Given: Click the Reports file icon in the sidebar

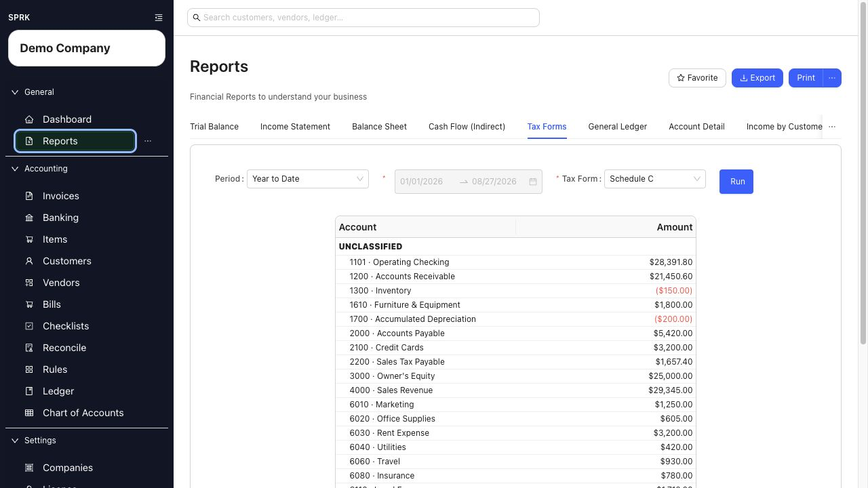Looking at the screenshot, I should click(29, 141).
